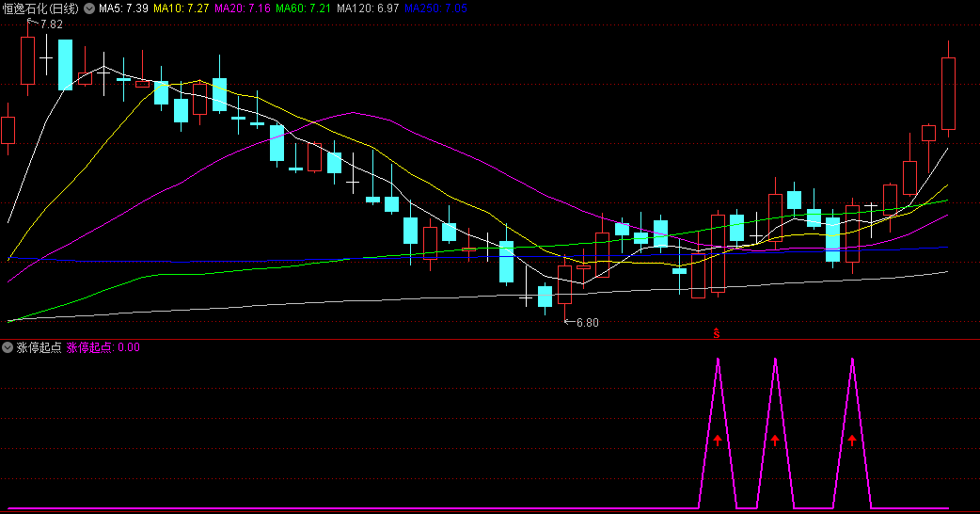The image size is (980, 514).
Task: Click the rightmost red up arrow in indicator
Action: tap(852, 441)
